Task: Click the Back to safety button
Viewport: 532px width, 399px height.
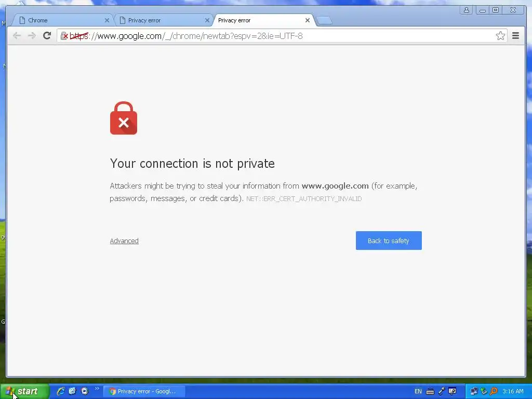Action: 389,241
